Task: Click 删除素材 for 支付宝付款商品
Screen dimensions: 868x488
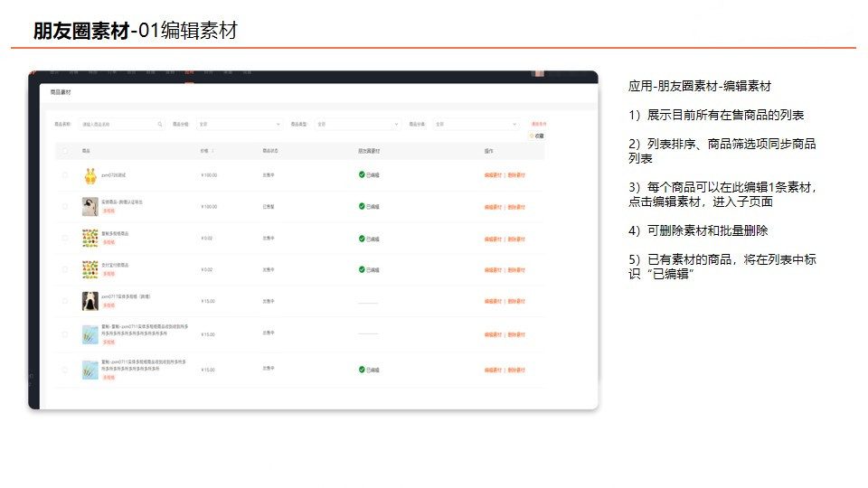Action: 516,270
